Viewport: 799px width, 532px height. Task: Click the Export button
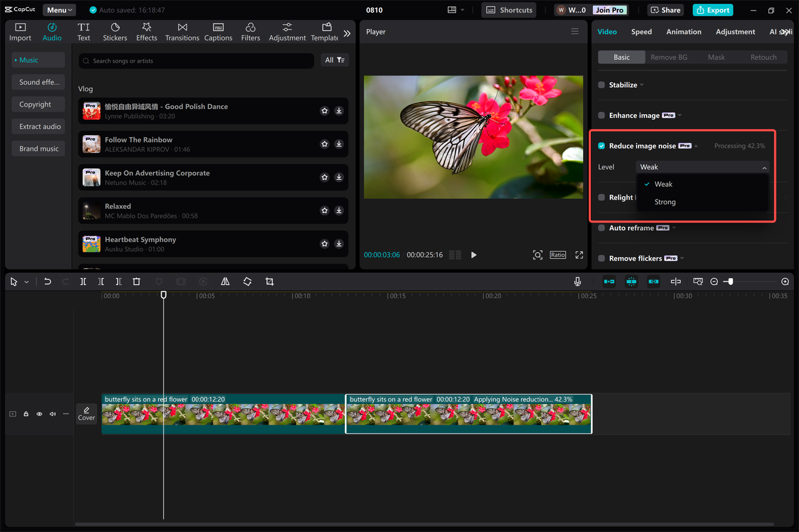click(712, 10)
